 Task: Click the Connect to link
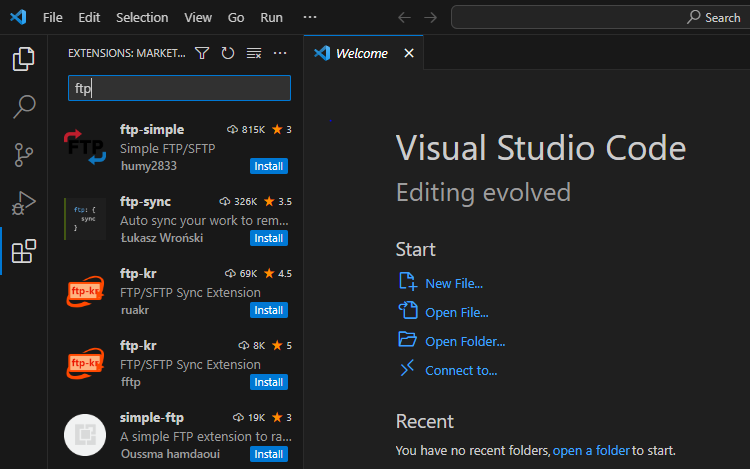[460, 370]
